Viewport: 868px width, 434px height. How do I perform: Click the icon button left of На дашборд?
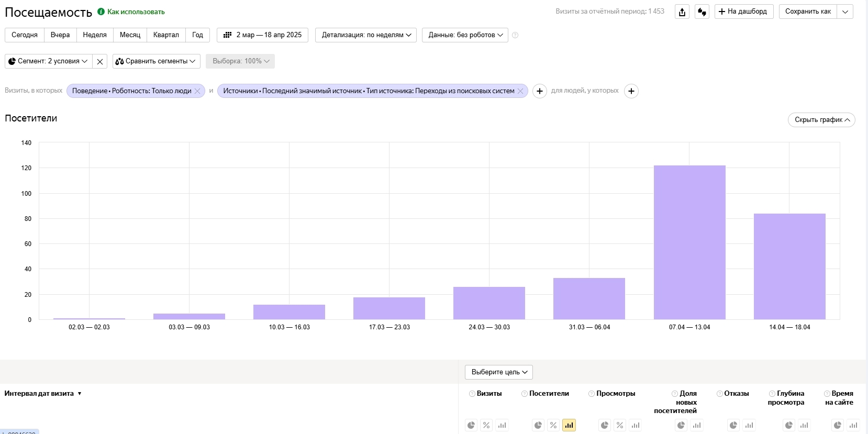pyautogui.click(x=702, y=12)
